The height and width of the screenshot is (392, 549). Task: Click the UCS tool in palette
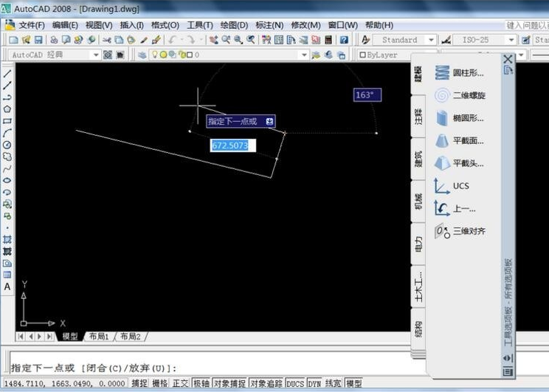pos(460,185)
